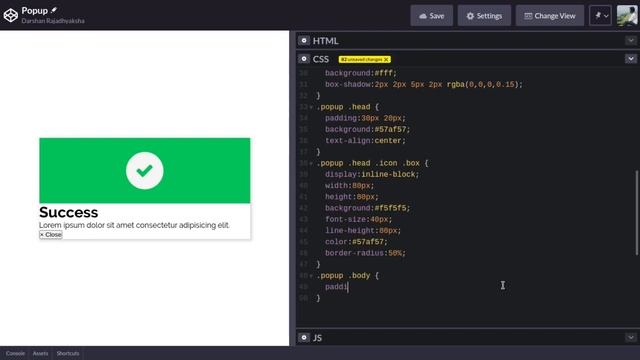Click the JS panel title
This screenshot has width=640, height=360.
pos(317,338)
